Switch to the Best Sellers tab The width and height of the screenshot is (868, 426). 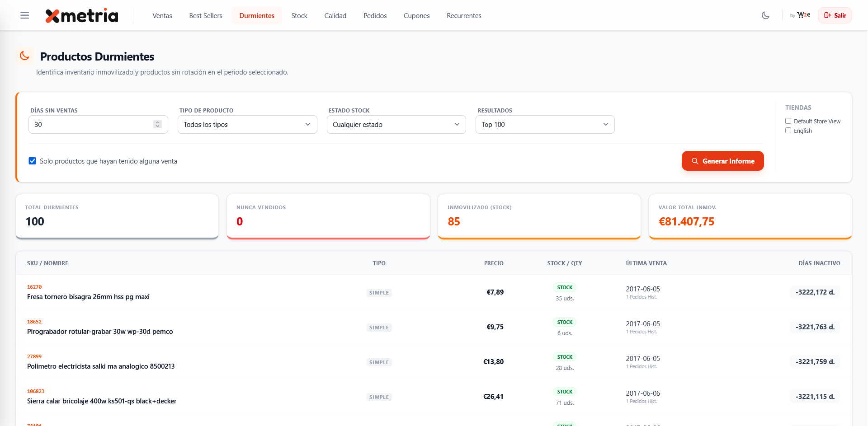pos(206,16)
